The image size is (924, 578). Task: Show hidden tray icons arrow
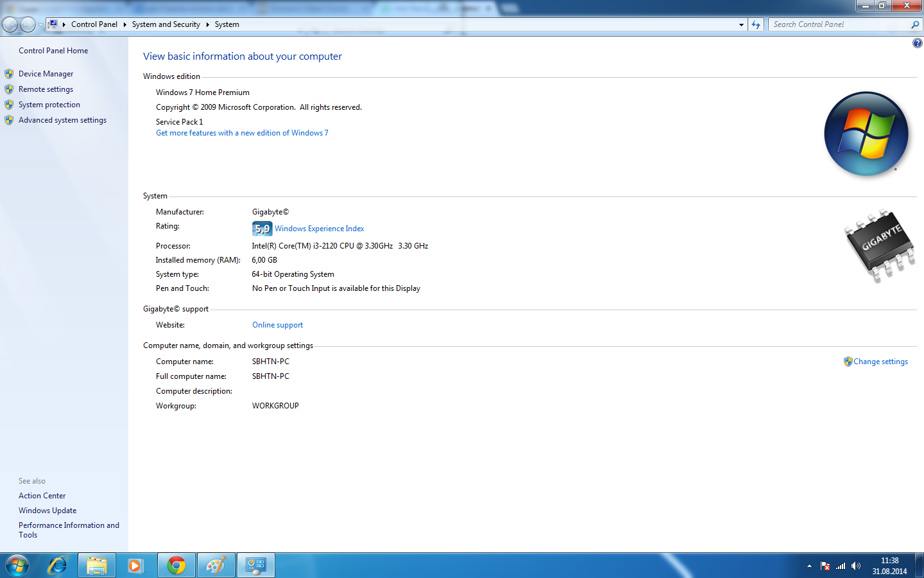click(809, 566)
